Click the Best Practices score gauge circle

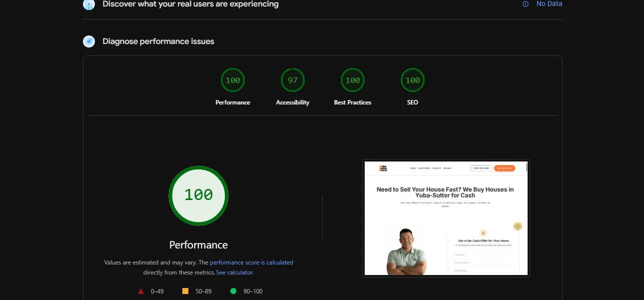click(352, 80)
